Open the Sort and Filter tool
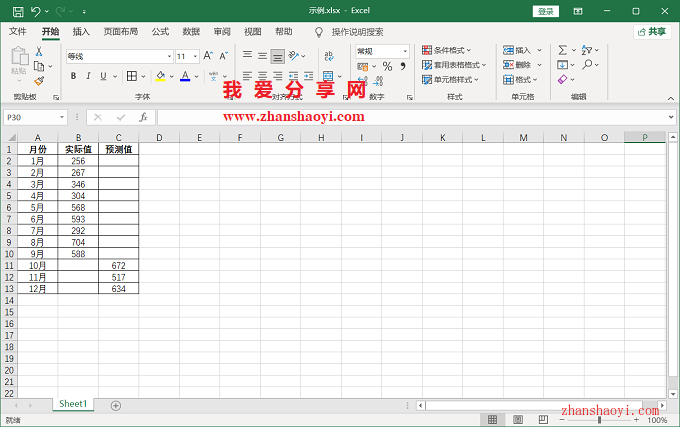Viewport: 680px width, 427px height. [x=587, y=50]
